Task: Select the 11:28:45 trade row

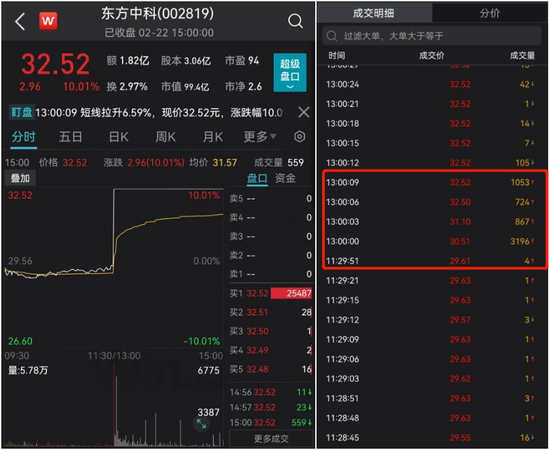Action: coord(432,438)
